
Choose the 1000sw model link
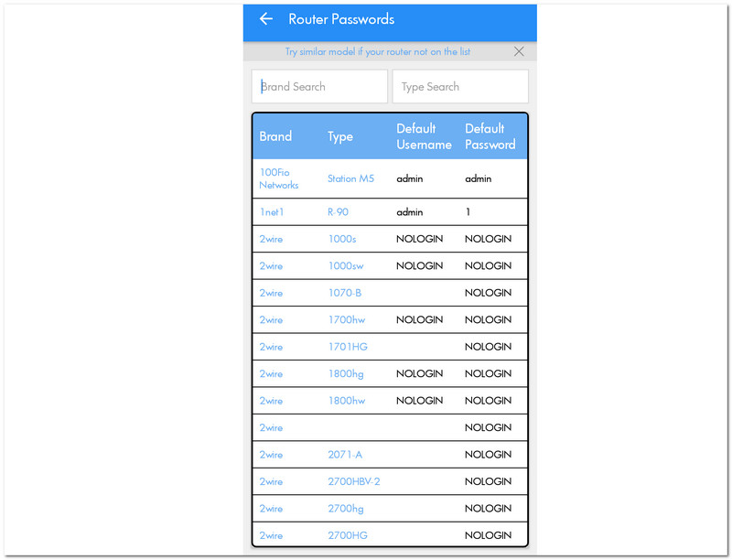(346, 266)
